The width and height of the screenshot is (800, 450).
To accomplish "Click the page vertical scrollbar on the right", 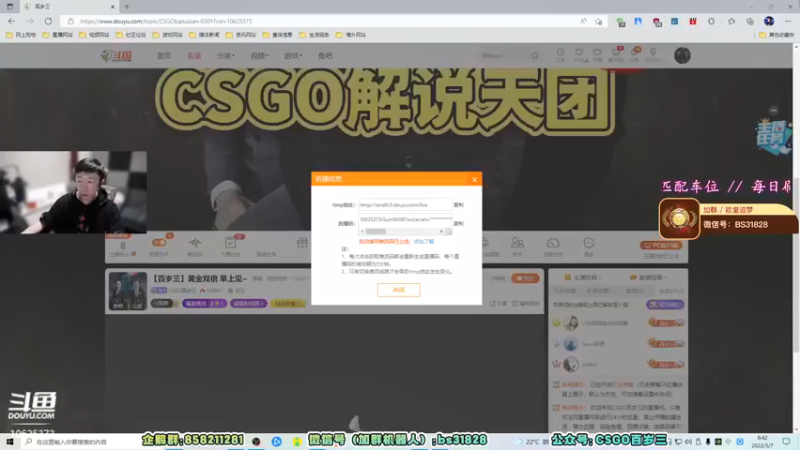I will point(796,264).
